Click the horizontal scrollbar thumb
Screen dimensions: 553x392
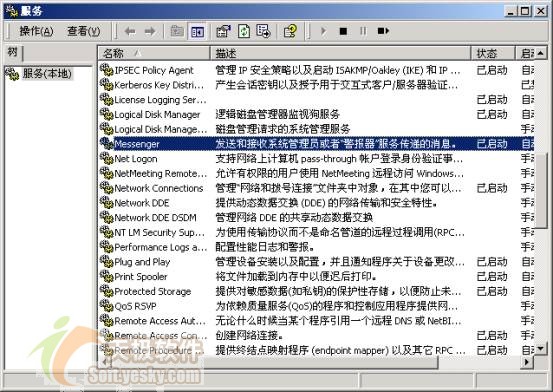(274, 362)
